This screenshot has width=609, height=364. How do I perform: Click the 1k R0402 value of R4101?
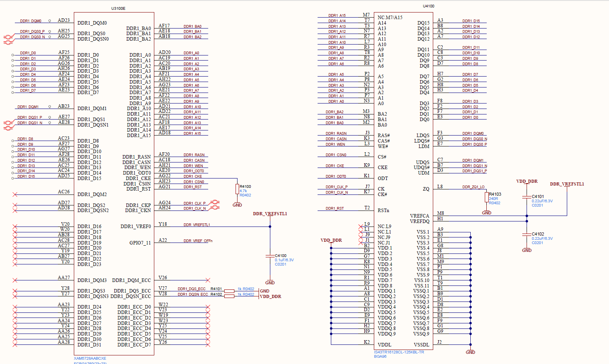point(246,289)
